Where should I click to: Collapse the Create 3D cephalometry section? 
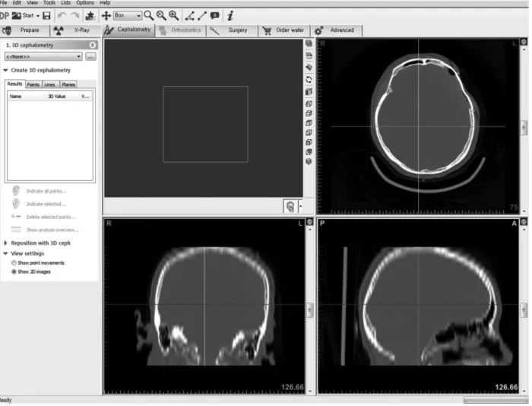click(6, 70)
